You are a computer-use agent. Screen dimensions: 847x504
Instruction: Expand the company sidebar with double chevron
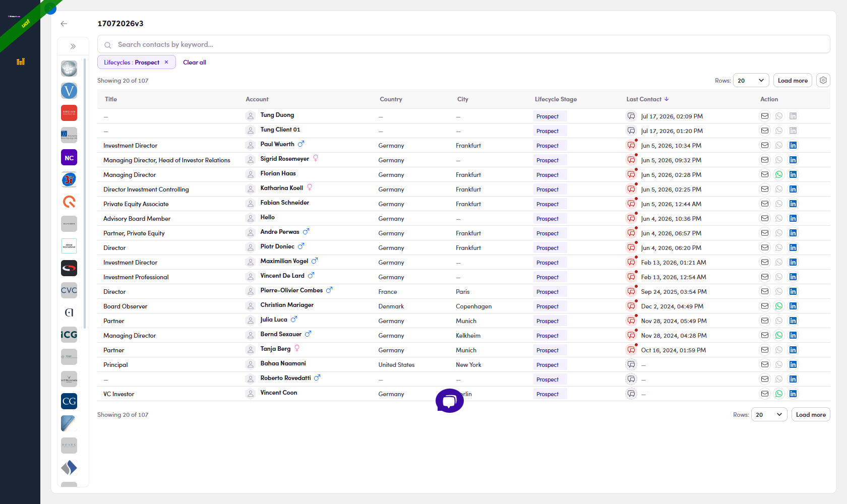pos(73,46)
